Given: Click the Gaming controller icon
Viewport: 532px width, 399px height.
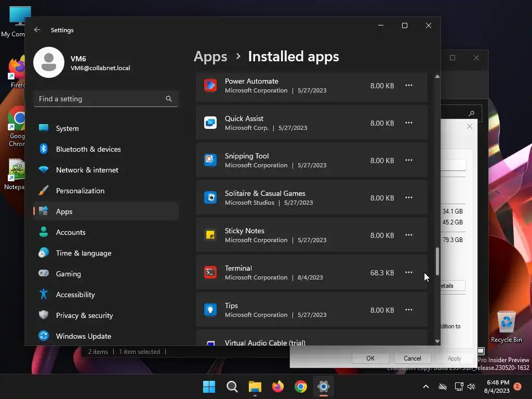Looking at the screenshot, I should 44,273.
